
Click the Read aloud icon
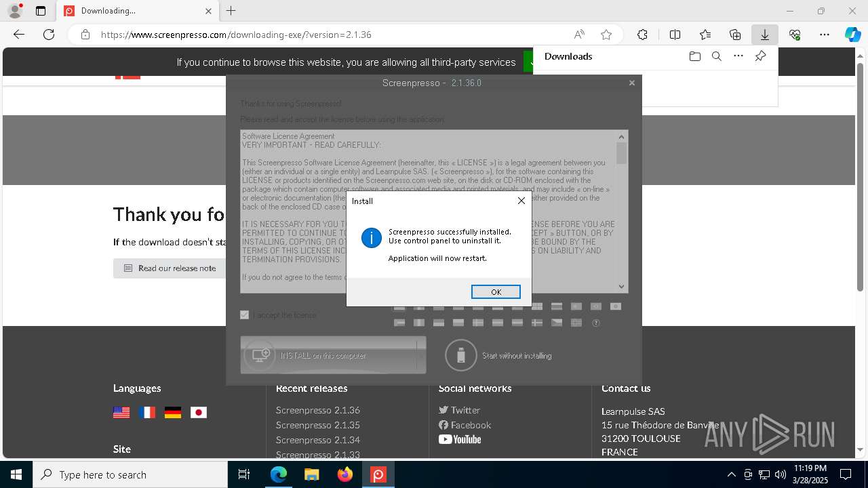579,35
